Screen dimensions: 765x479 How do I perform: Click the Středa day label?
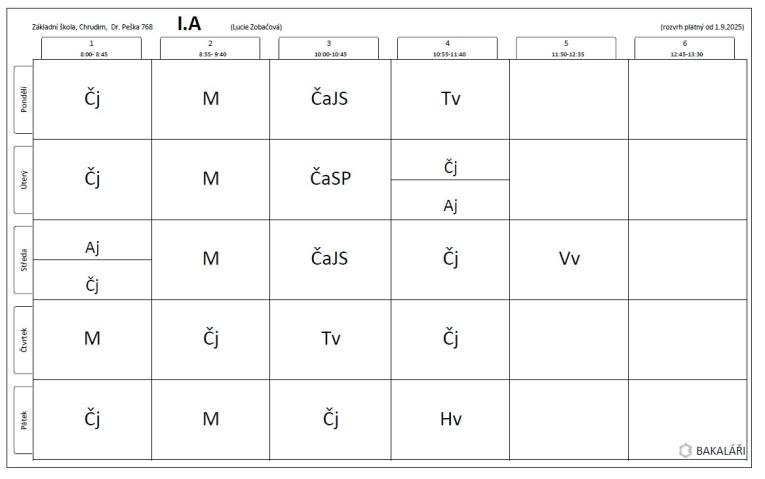23,259
